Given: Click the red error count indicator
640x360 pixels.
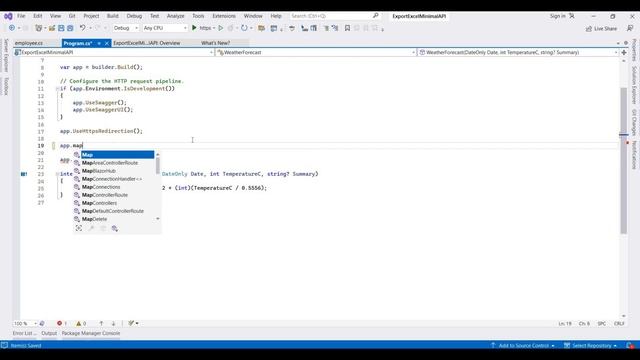Looking at the screenshot, I should click(62, 323).
